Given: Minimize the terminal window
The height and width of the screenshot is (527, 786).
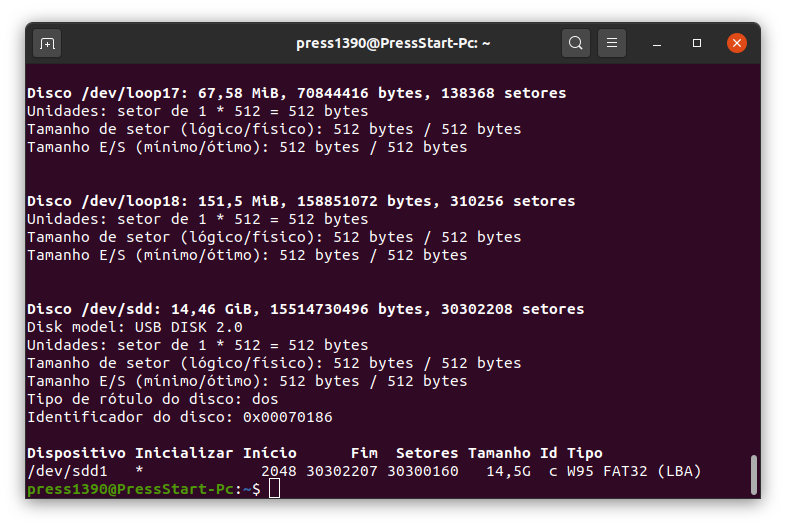Looking at the screenshot, I should click(x=657, y=44).
